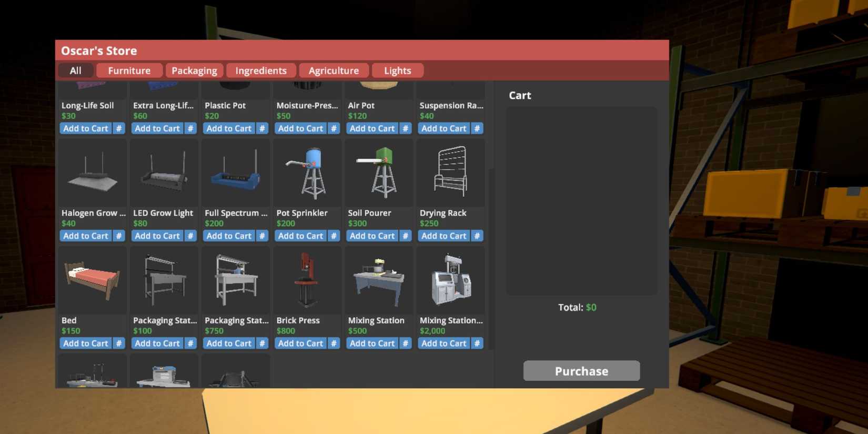This screenshot has width=868, height=434.
Task: Click the LED Grow Light image
Action: 164,174
